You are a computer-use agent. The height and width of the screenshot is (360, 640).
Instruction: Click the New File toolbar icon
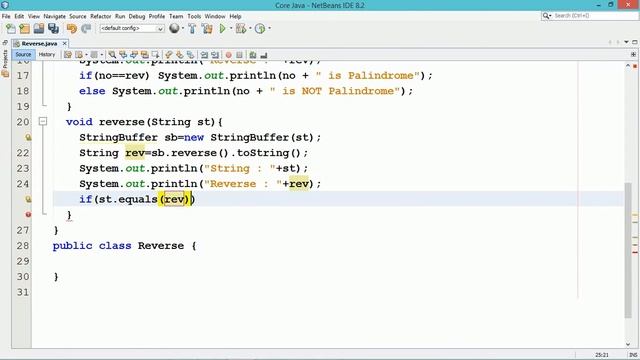pos(11,29)
